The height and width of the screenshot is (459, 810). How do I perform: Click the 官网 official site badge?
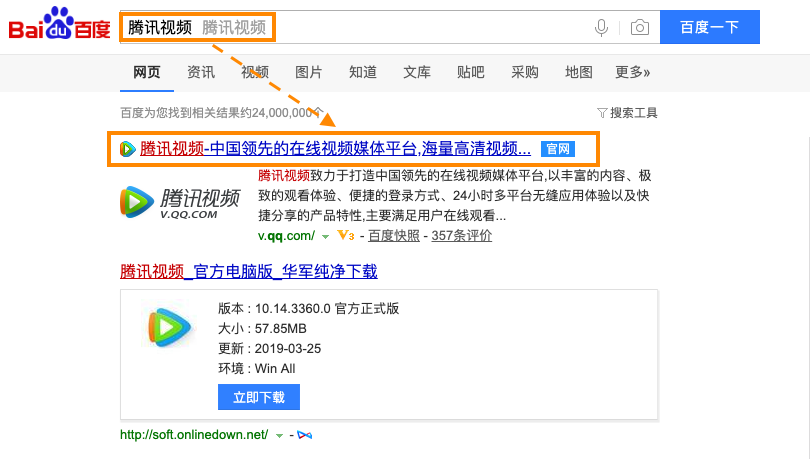point(558,149)
